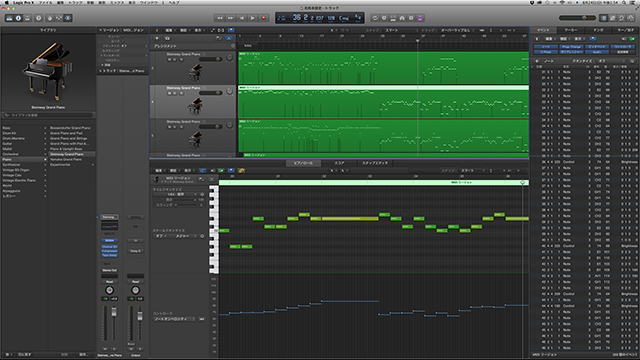This screenshot has width=640, height=360.
Task: Toggle the Smart Controls icon
Action: coord(50,18)
